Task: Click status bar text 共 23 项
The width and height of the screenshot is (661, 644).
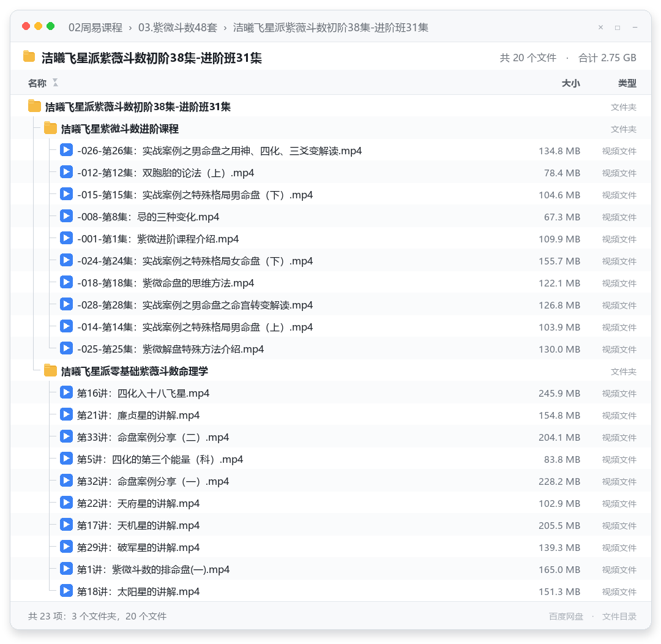Action: [97, 616]
